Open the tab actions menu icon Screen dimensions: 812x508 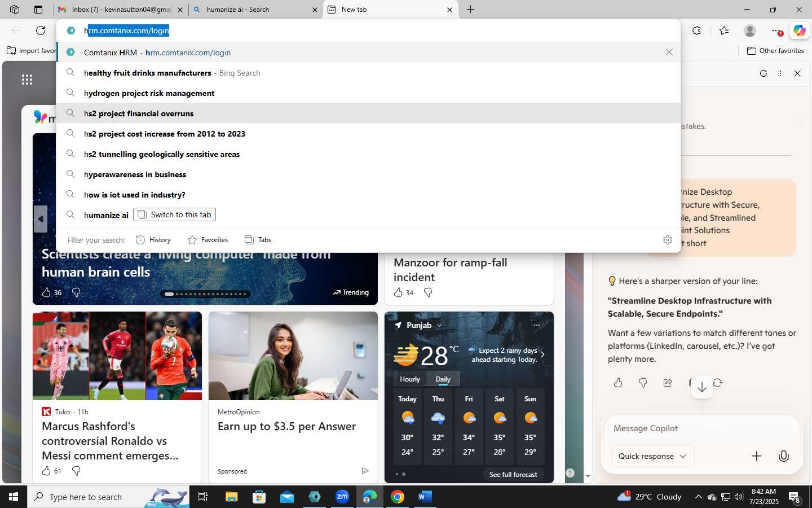pyautogui.click(x=38, y=10)
